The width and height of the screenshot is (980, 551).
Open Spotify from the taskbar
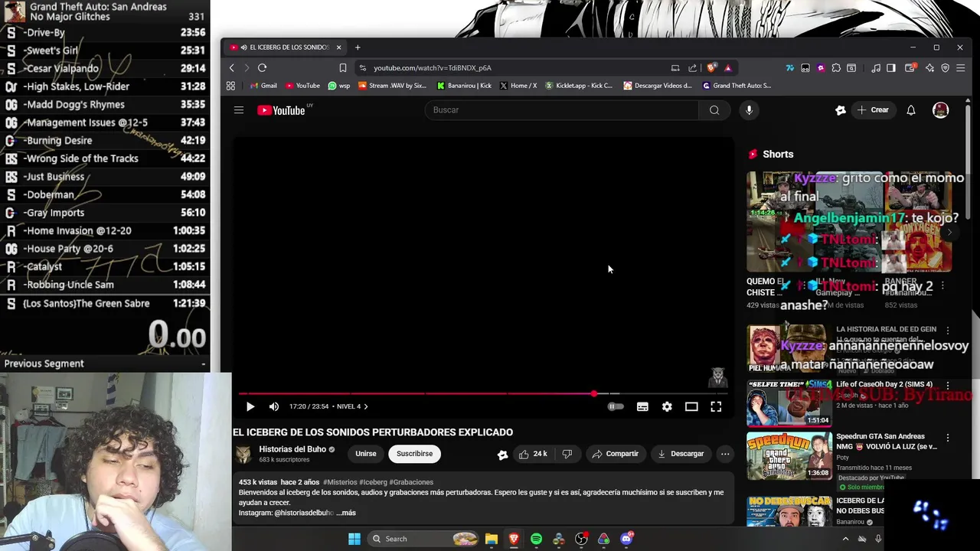536,539
